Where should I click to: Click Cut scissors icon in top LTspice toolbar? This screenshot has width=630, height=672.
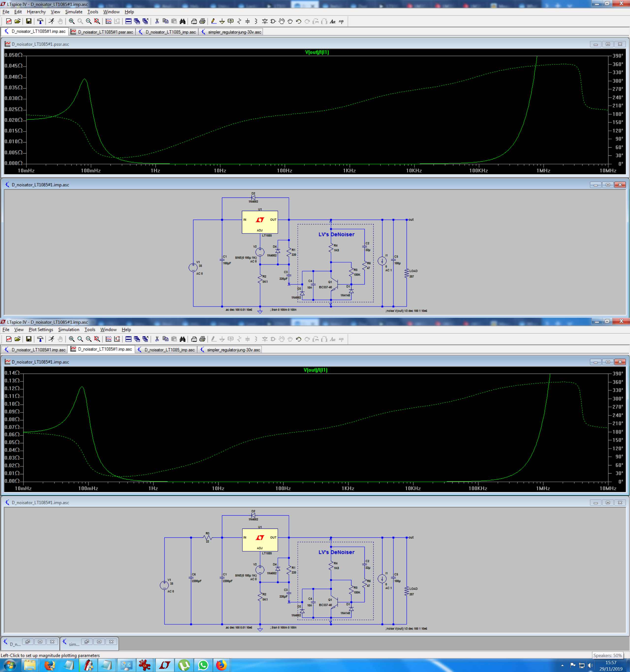point(157,21)
